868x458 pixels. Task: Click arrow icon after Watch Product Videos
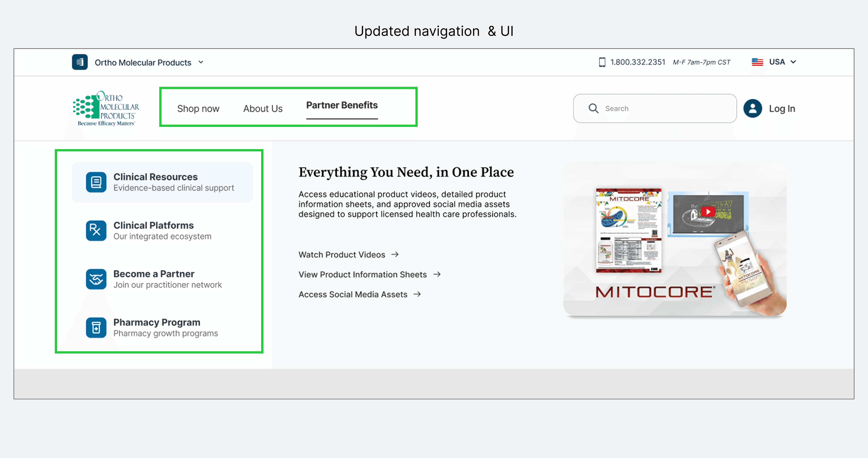click(x=395, y=254)
